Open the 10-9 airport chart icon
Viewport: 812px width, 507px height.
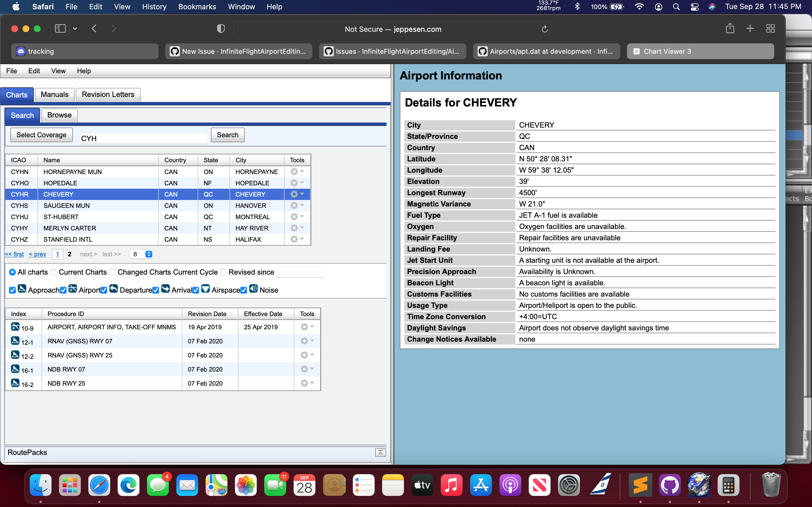tap(15, 326)
